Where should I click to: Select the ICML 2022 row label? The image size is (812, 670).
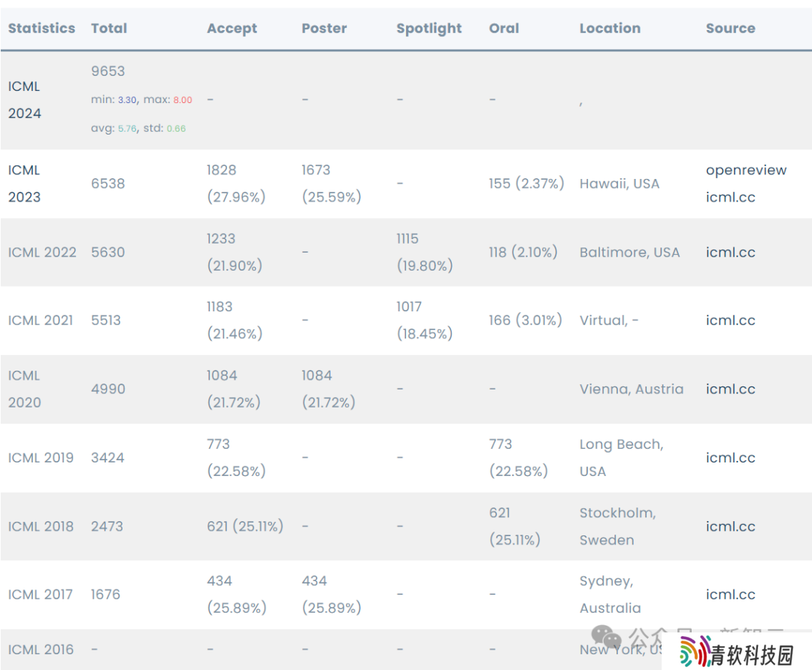(42, 252)
